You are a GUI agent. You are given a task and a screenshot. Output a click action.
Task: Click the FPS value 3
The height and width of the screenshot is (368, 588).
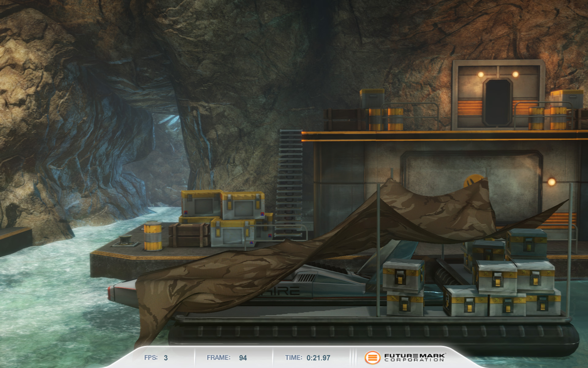click(166, 358)
